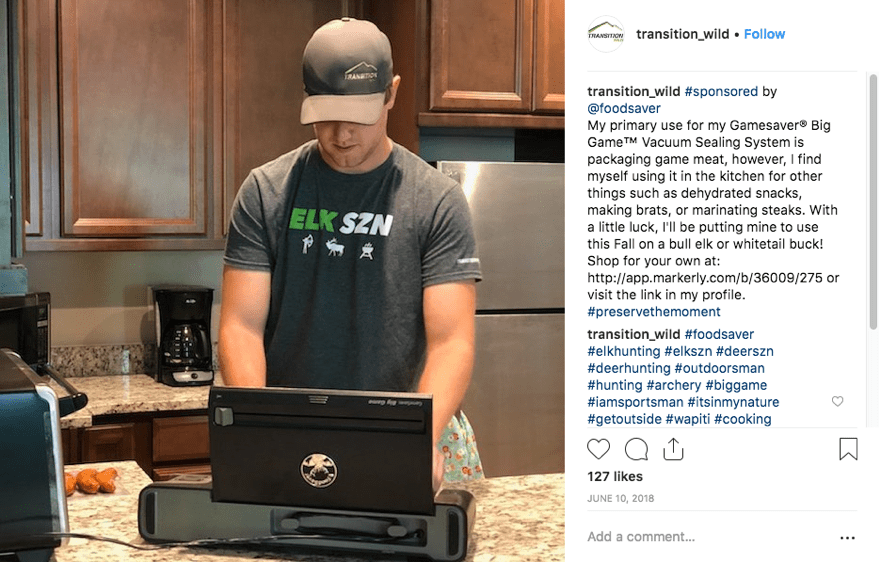Open transition_wild profile avatar
The height and width of the screenshot is (562, 879).
[605, 34]
